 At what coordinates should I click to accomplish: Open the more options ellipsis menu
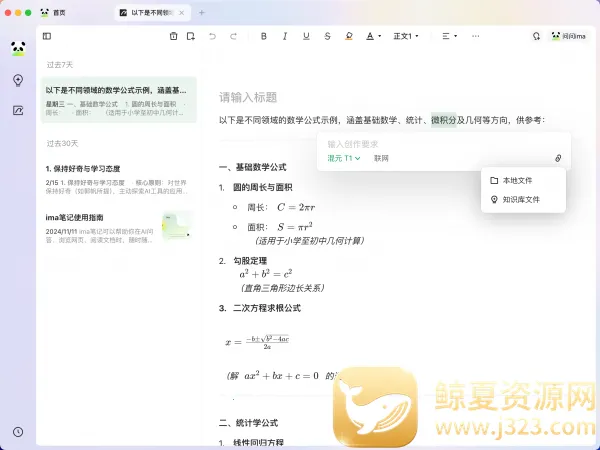click(476, 36)
